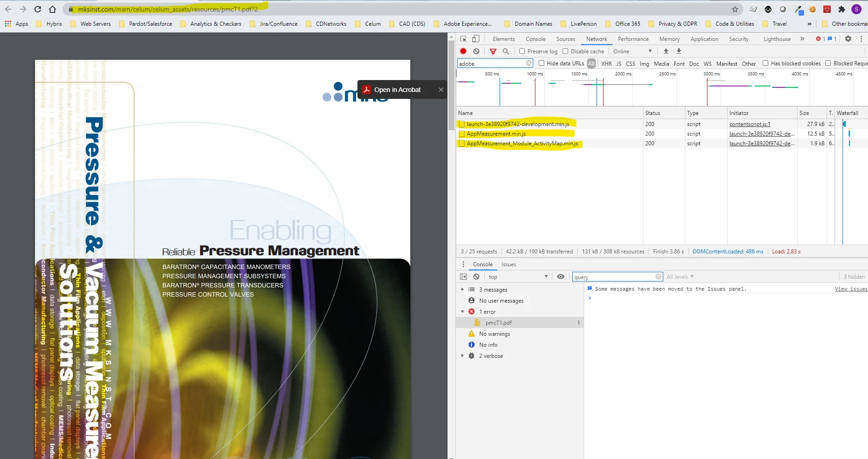The height and width of the screenshot is (459, 868).
Task: Follow contentscript.js:1 initiator link
Action: coord(749,124)
